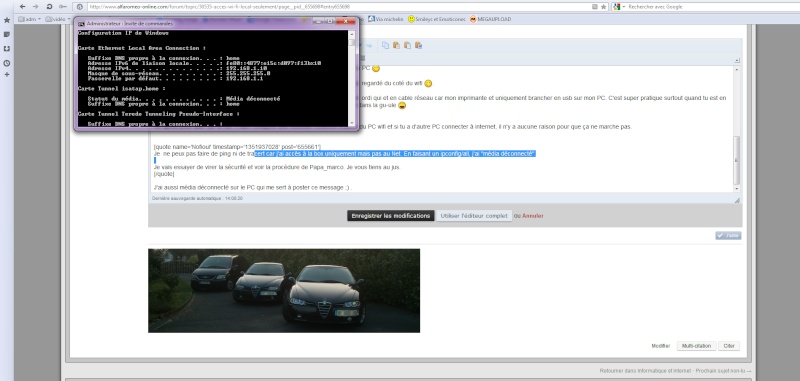Click the paste as plain text icon
800x381 pixels.
tap(407, 45)
